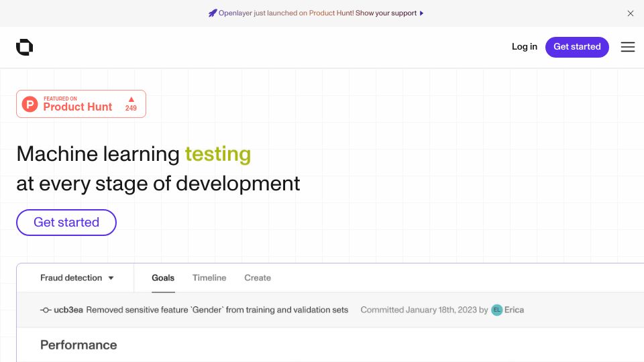Click the arrow after Show your support
Viewport: 644px width, 362px height.
click(421, 13)
